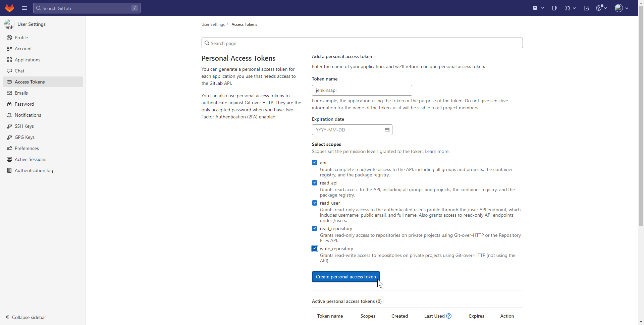644x325 pixels.
Task: Open the Learn more scopes link
Action: tap(437, 151)
